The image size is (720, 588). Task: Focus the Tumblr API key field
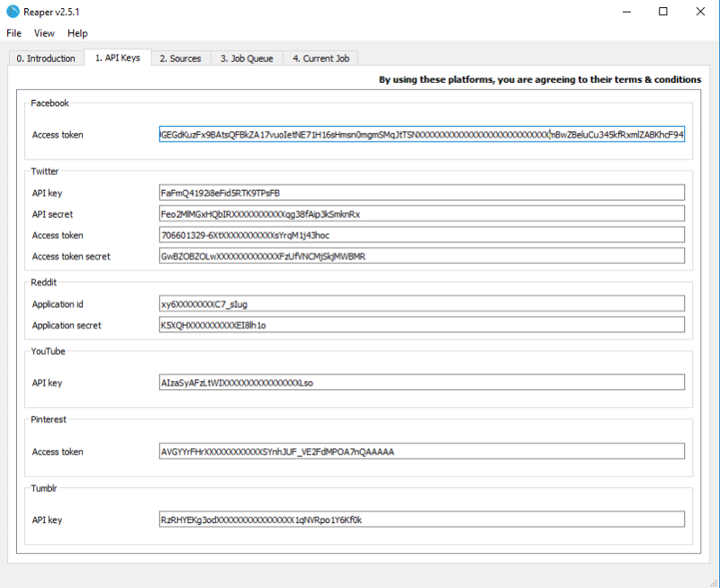click(x=421, y=519)
